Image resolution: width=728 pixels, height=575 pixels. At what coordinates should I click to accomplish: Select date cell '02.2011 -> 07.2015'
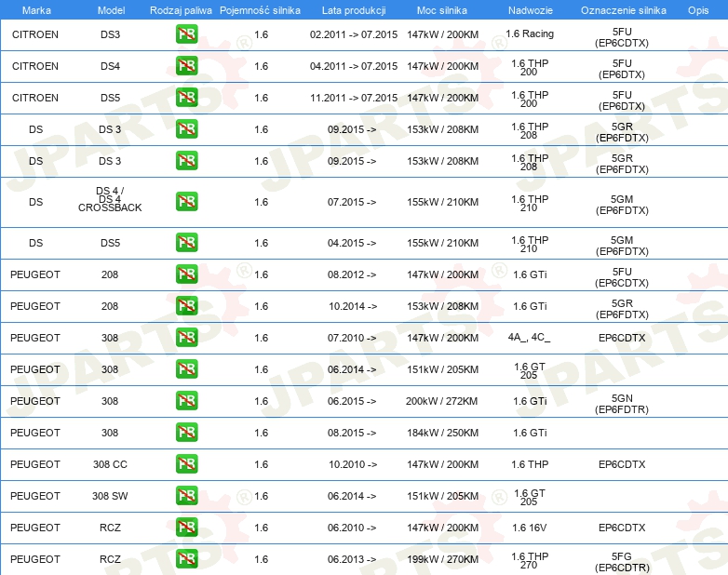[354, 34]
